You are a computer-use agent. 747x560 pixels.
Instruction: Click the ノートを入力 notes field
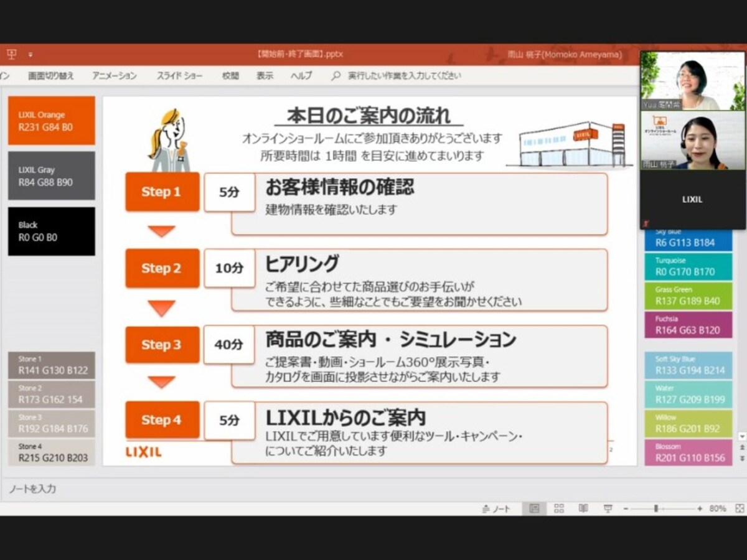(374, 489)
